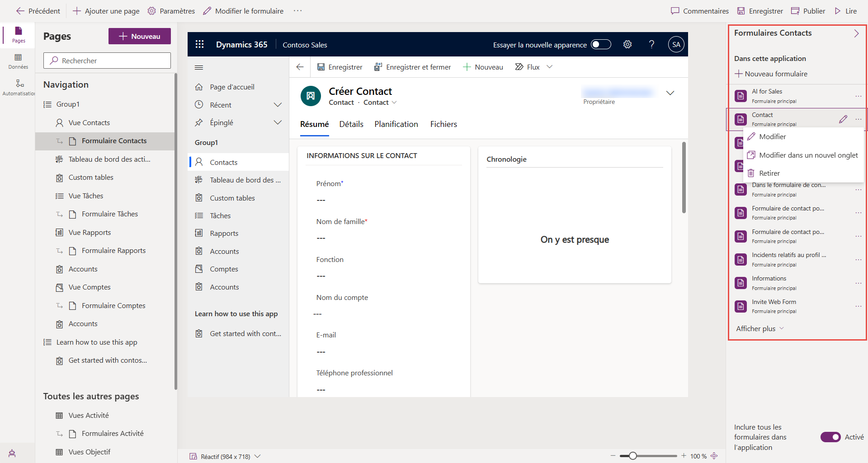Click the zoom in plus icon

click(x=684, y=456)
